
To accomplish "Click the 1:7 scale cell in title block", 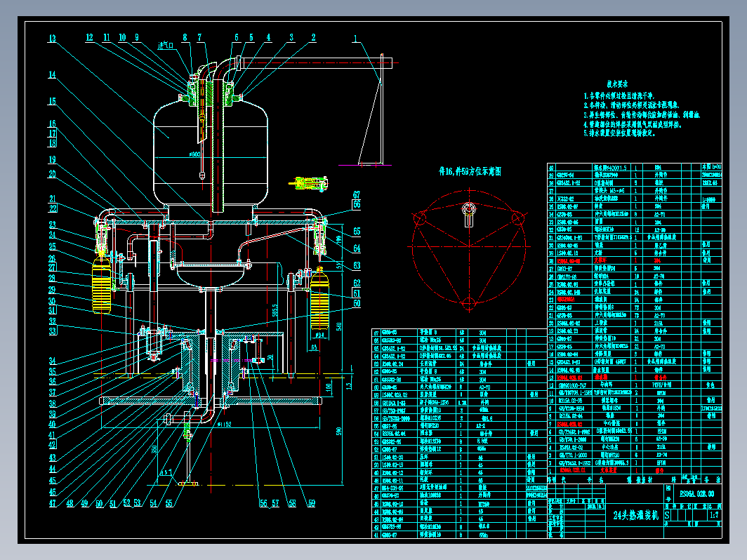I will coord(714,515).
